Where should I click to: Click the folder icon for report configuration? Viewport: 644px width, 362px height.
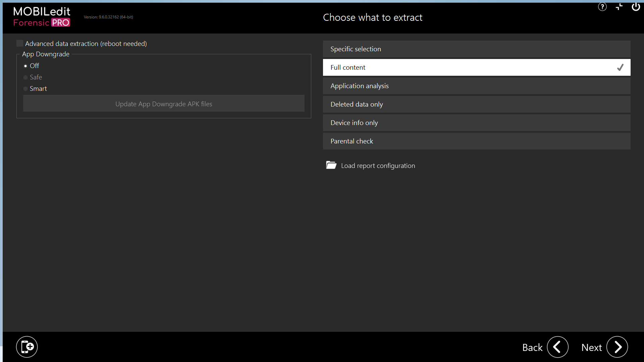[331, 165]
